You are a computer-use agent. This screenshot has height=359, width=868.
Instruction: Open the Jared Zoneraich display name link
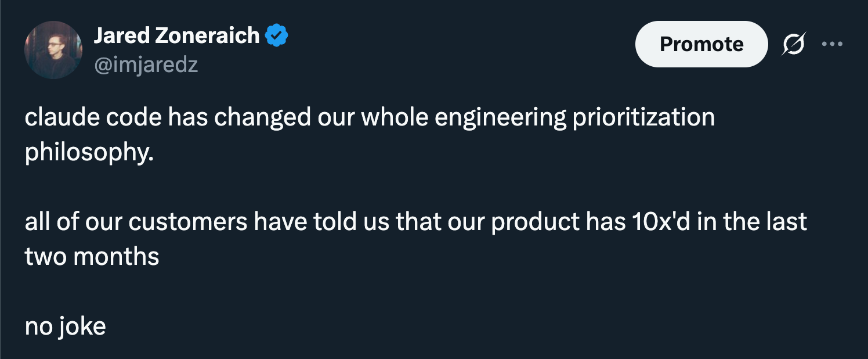[176, 36]
